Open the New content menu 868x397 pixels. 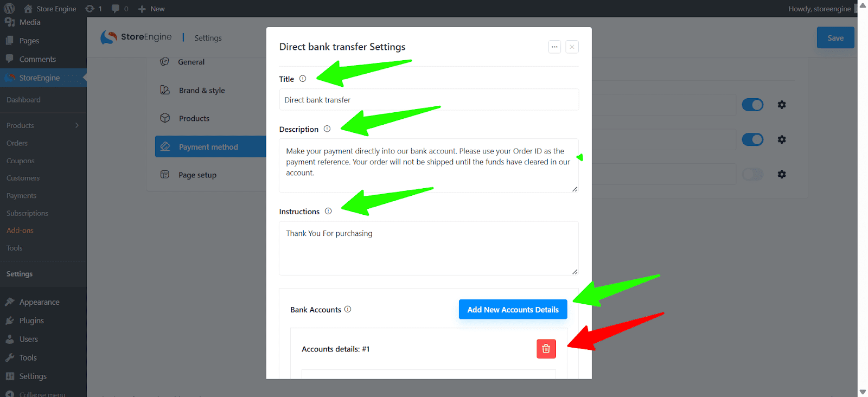pyautogui.click(x=151, y=9)
